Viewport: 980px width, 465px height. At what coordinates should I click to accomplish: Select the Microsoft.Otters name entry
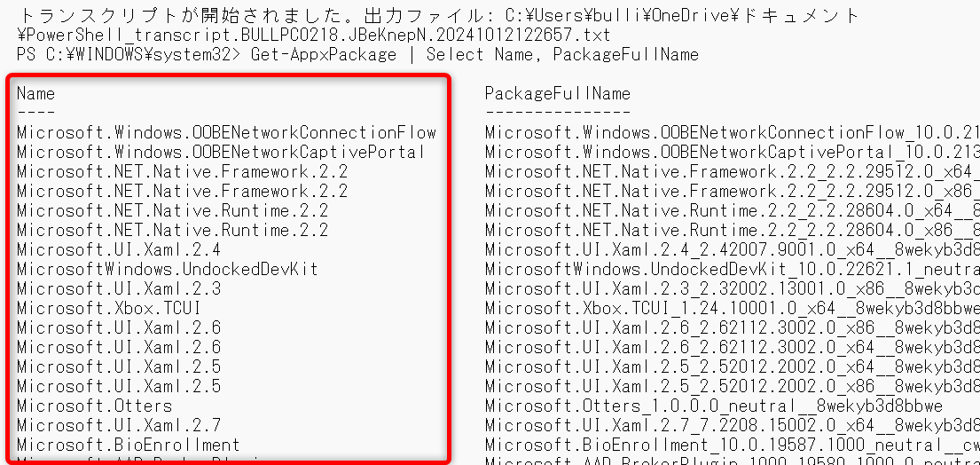(94, 406)
